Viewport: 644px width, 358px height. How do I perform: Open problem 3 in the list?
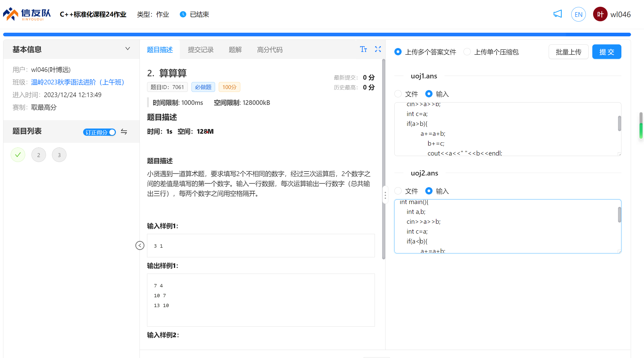coord(59,155)
